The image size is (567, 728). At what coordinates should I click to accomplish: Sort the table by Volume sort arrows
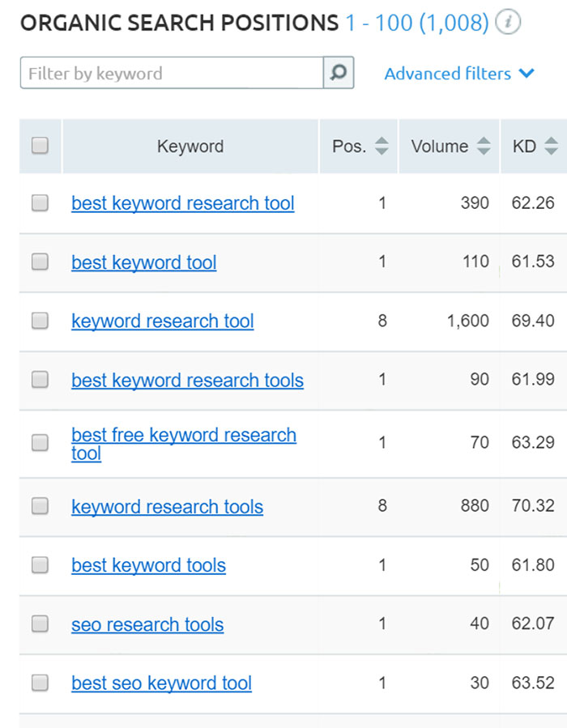485,147
